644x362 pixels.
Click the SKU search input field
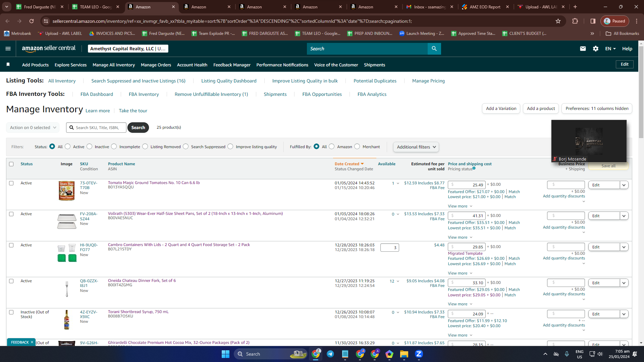[x=96, y=128]
